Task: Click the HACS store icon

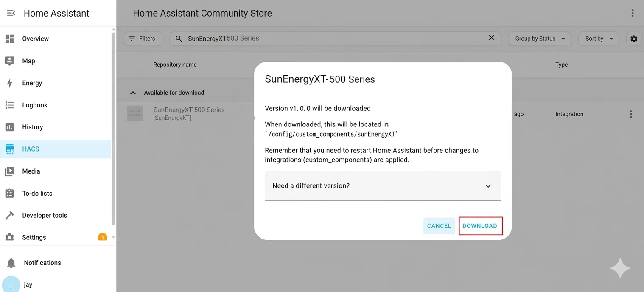Action: coord(10,149)
